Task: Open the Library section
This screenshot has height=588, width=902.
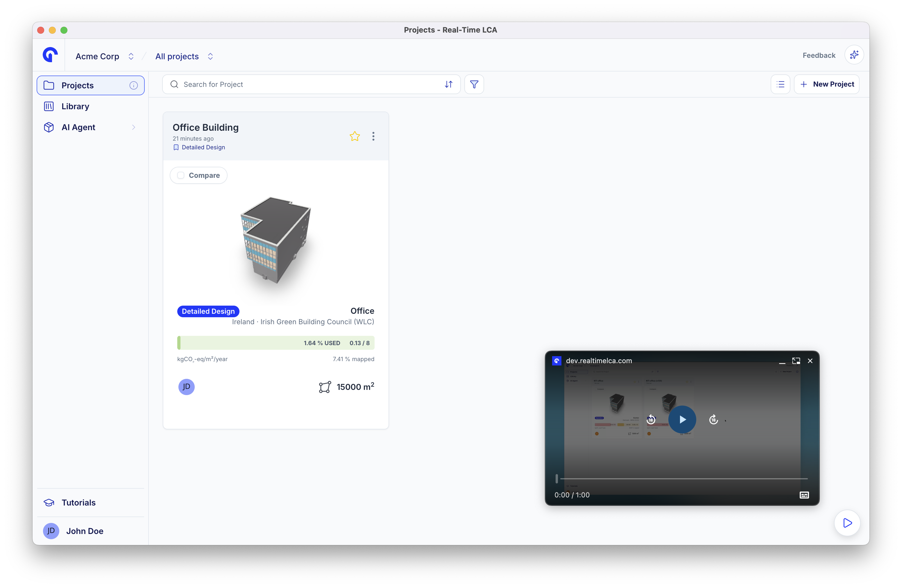Action: pos(91,106)
